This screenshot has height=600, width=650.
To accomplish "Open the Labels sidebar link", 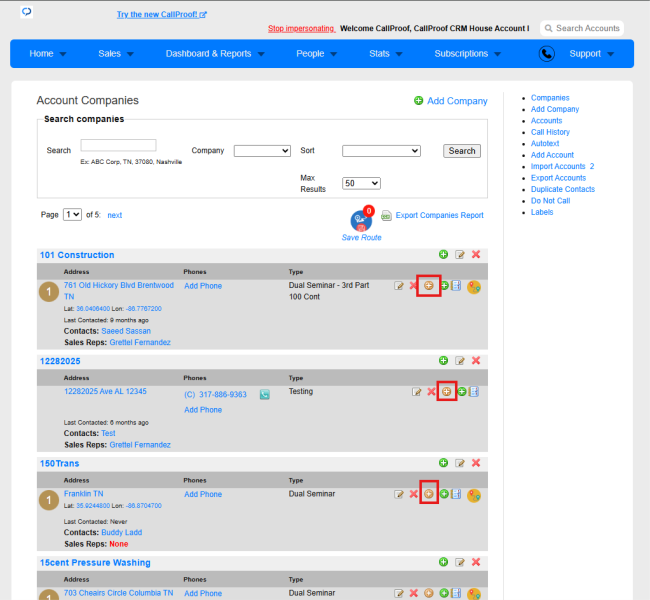I will click(x=542, y=212).
